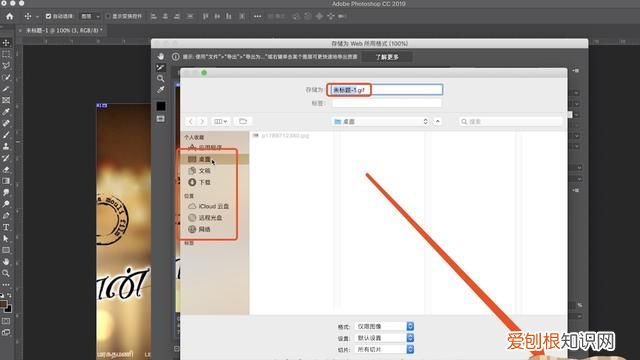Close the 未标题-1 document tab
Viewport: 640px width, 360px height.
tap(20, 30)
